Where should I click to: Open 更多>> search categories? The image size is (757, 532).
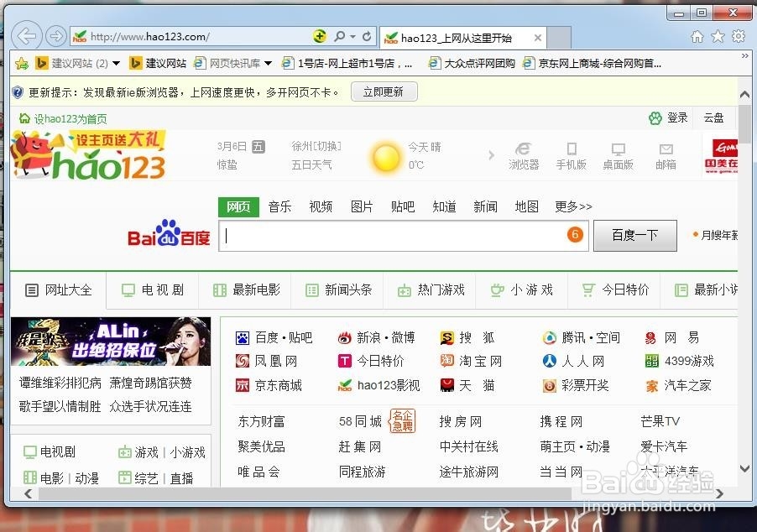[573, 206]
